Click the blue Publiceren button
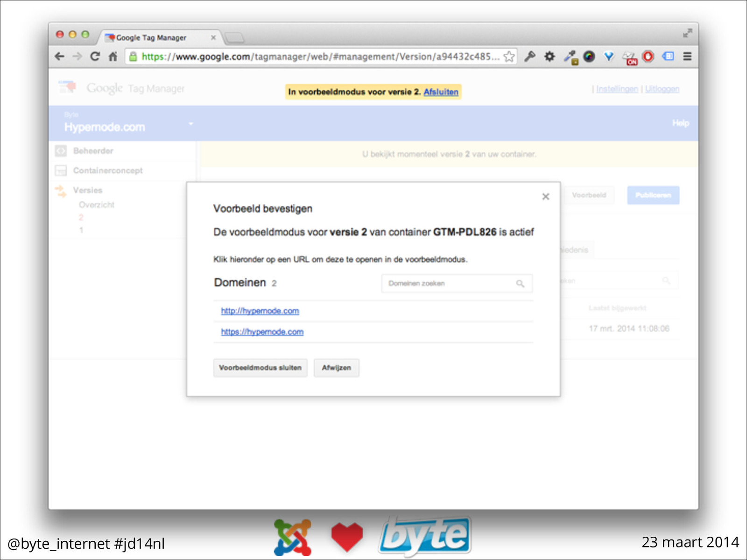Screen dimensions: 747x560 653,195
